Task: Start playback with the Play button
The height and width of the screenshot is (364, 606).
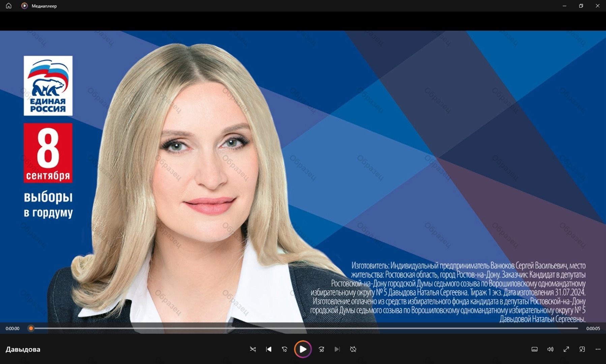Action: pos(303,349)
